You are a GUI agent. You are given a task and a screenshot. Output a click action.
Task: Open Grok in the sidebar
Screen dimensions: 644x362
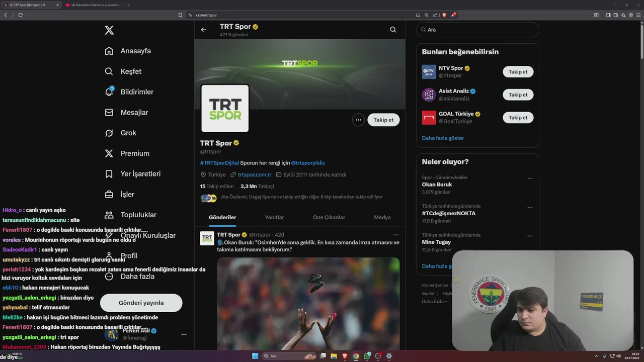pyautogui.click(x=121, y=133)
